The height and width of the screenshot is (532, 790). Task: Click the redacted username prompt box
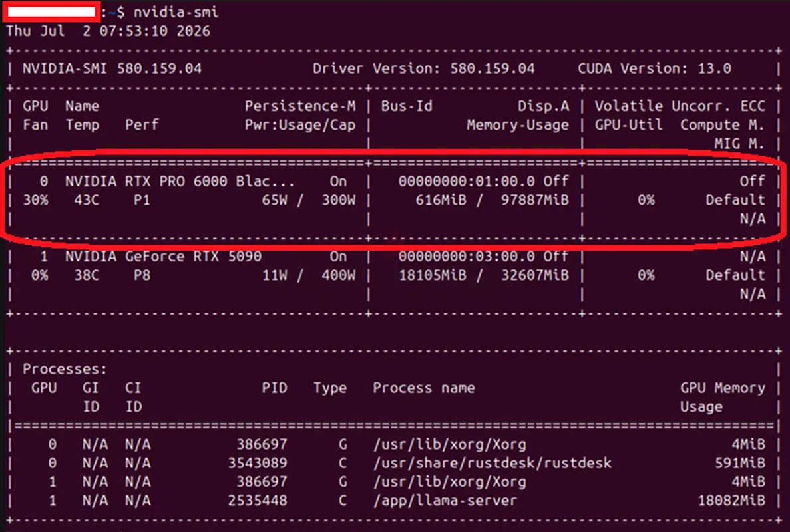click(51, 12)
